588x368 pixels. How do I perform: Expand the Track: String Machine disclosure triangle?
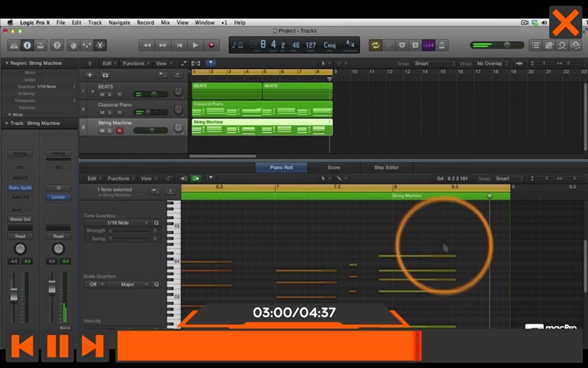click(x=7, y=123)
